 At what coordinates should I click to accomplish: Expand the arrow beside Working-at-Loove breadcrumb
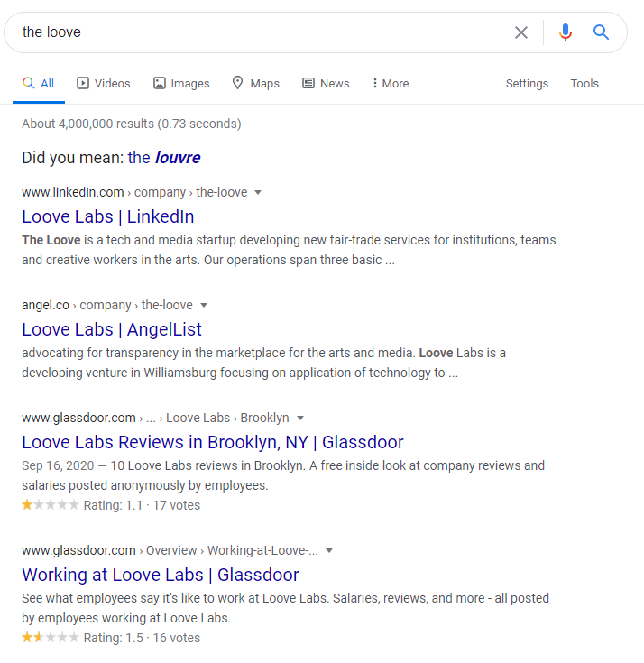(x=329, y=550)
